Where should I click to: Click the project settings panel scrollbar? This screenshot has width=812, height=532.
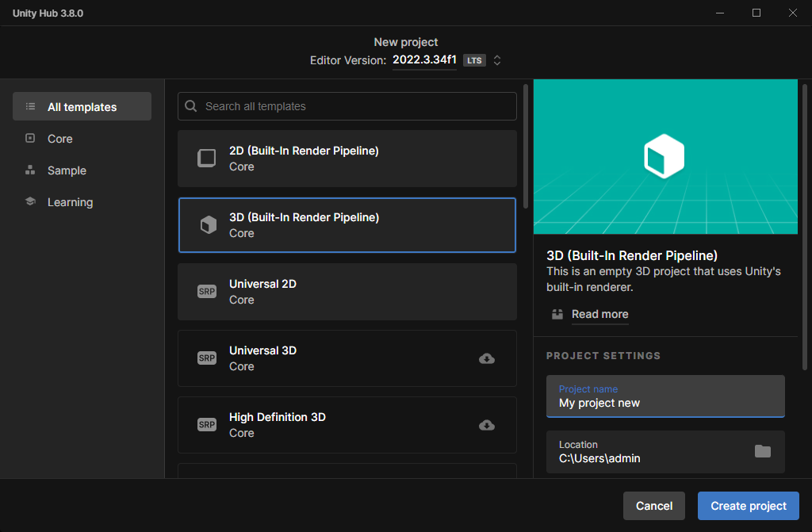[x=805, y=227]
